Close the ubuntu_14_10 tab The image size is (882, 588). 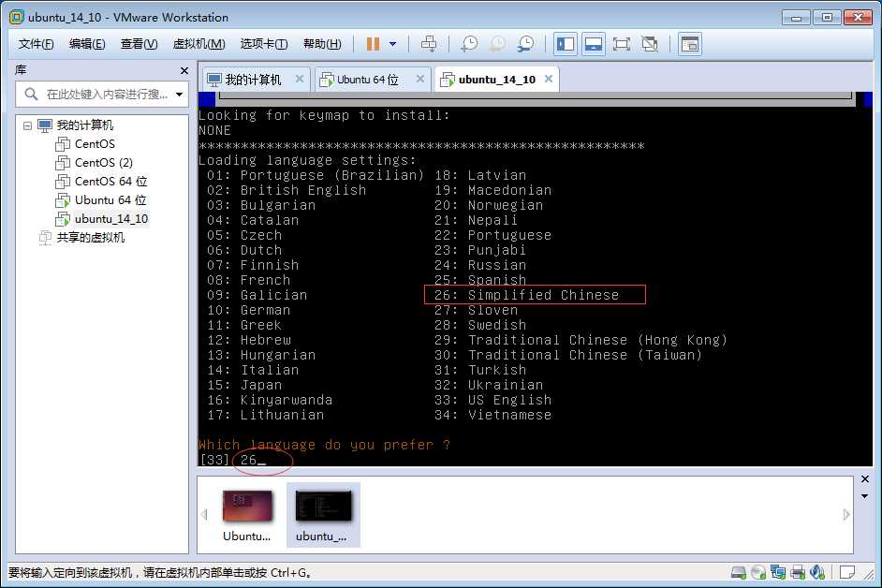(549, 79)
